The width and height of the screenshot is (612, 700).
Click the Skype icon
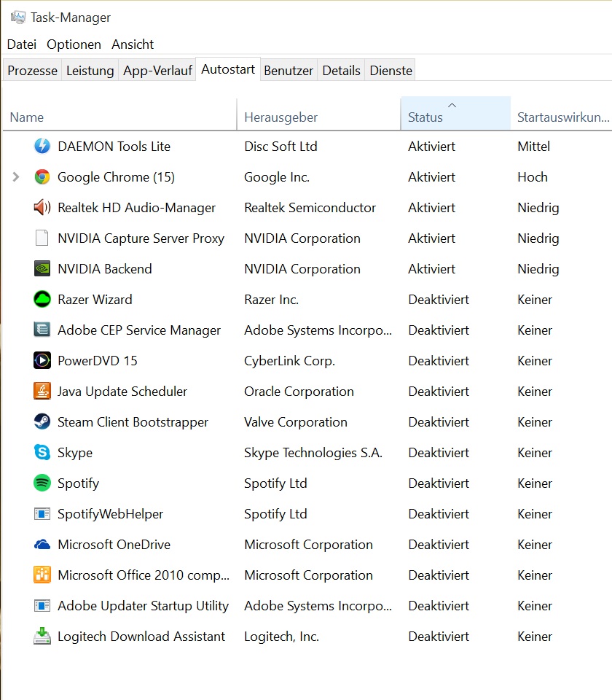42,452
